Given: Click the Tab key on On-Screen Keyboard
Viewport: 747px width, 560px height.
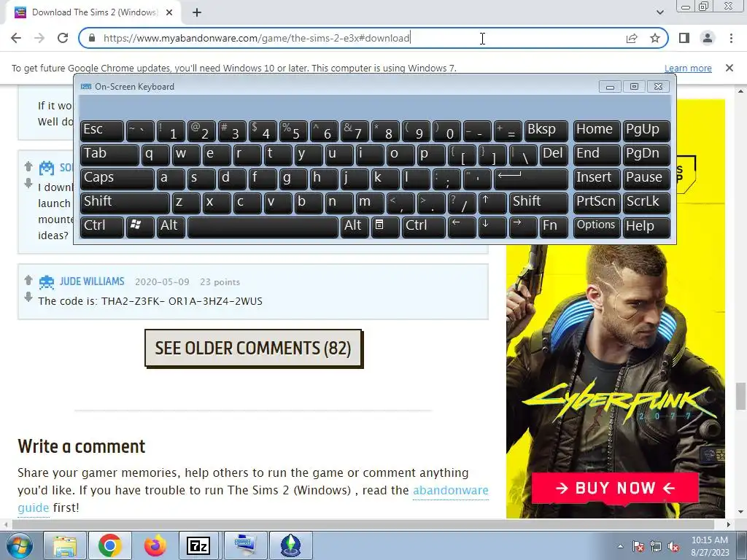Looking at the screenshot, I should click(109, 155).
